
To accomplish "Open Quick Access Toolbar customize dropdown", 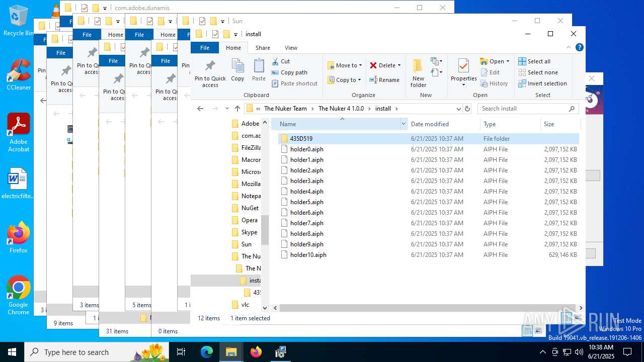I will click(x=235, y=34).
